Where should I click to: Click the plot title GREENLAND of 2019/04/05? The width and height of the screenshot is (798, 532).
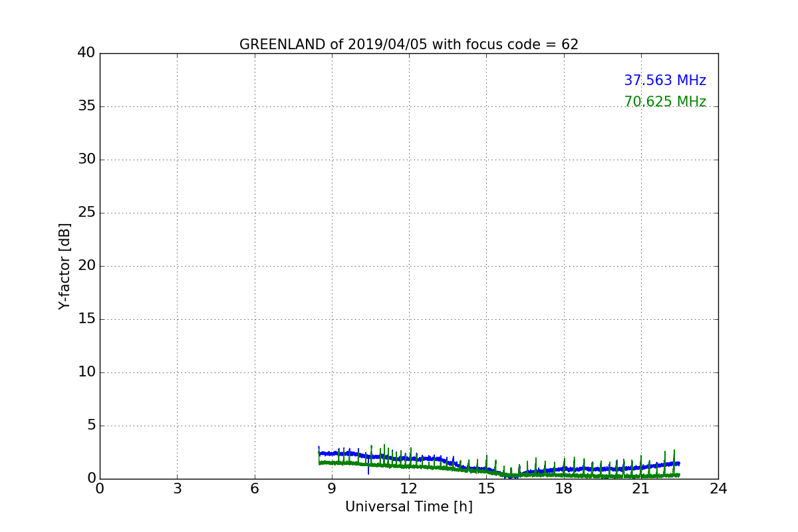click(x=409, y=45)
